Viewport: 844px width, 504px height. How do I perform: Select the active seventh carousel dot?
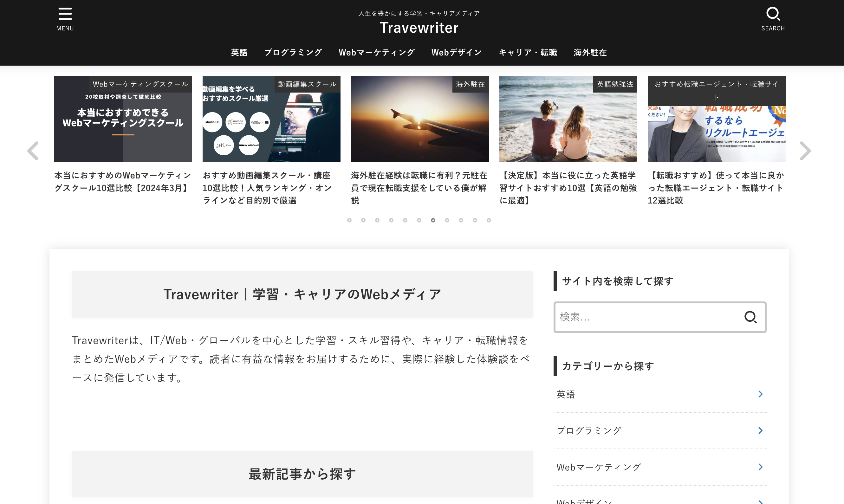(x=433, y=220)
